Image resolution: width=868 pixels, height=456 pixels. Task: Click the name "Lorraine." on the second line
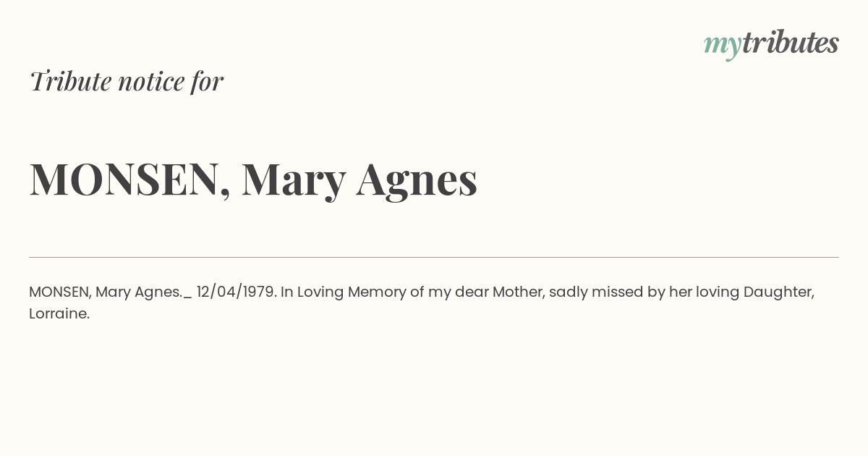coord(59,314)
